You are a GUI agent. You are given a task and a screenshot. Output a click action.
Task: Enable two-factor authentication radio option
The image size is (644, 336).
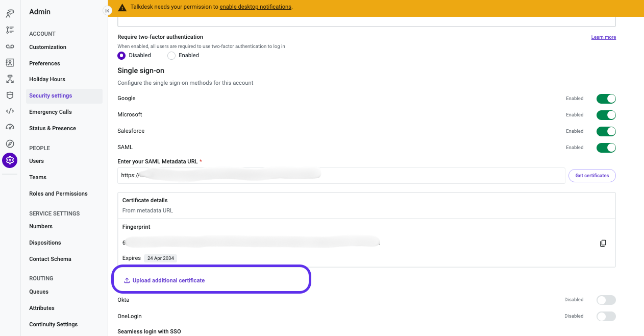[171, 56]
